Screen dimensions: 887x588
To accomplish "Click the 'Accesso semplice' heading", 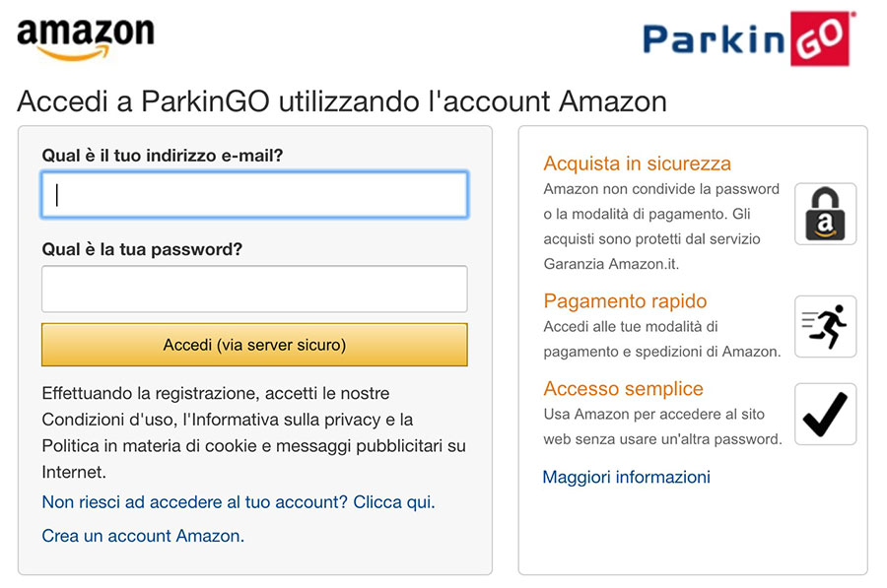I will (x=623, y=388).
